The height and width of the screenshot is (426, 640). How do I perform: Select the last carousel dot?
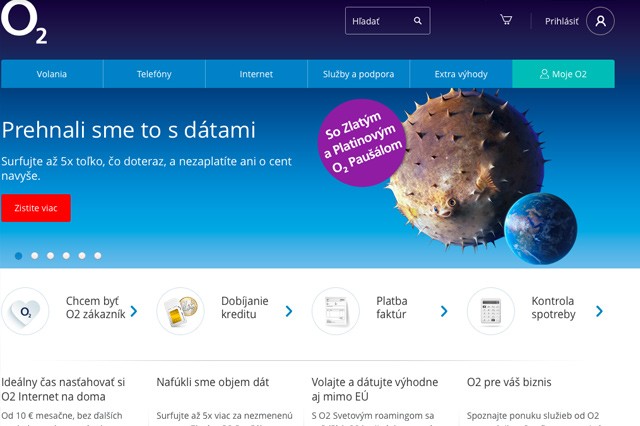(x=98, y=255)
